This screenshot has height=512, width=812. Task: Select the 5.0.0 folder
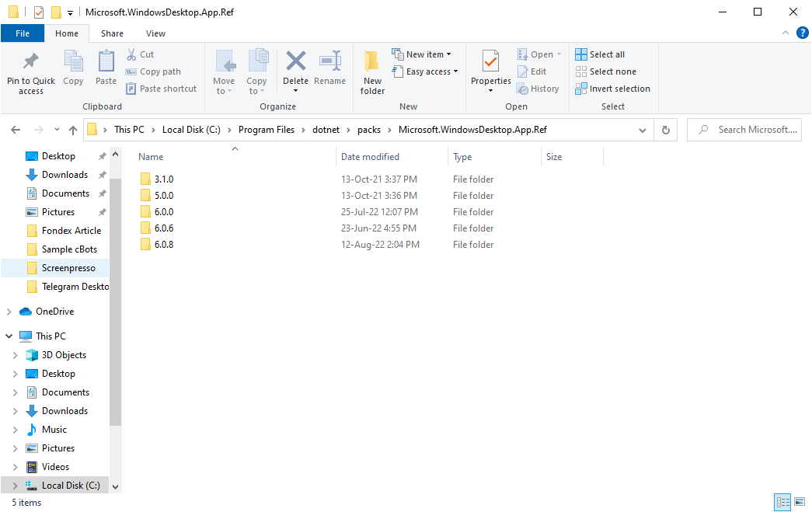pyautogui.click(x=157, y=196)
